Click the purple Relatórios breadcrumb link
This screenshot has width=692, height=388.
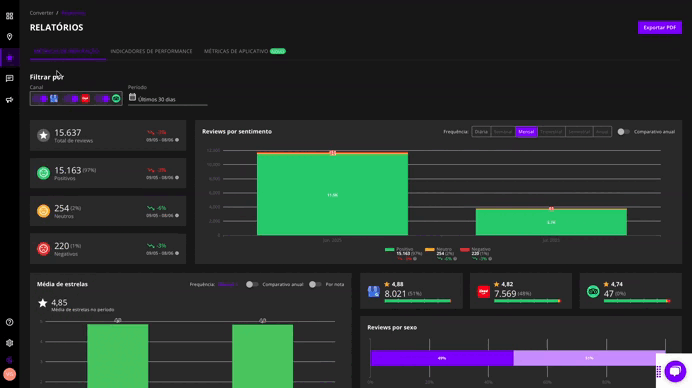tap(73, 13)
